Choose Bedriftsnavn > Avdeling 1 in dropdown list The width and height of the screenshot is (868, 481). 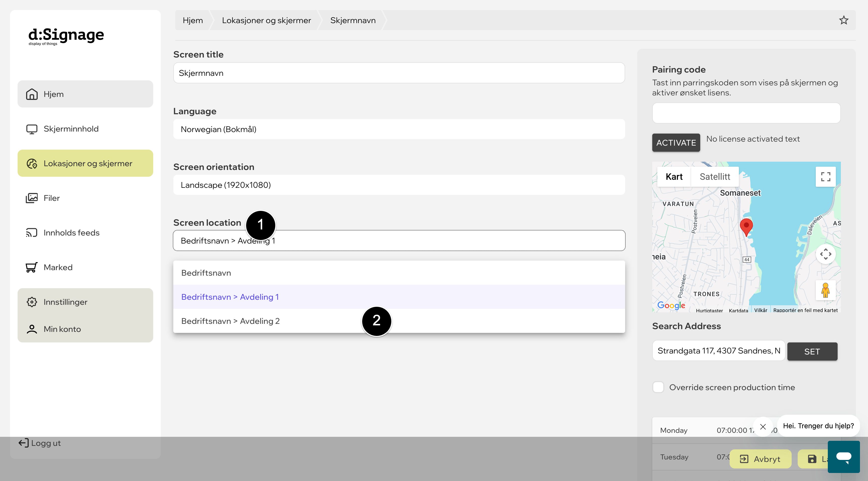coord(399,297)
